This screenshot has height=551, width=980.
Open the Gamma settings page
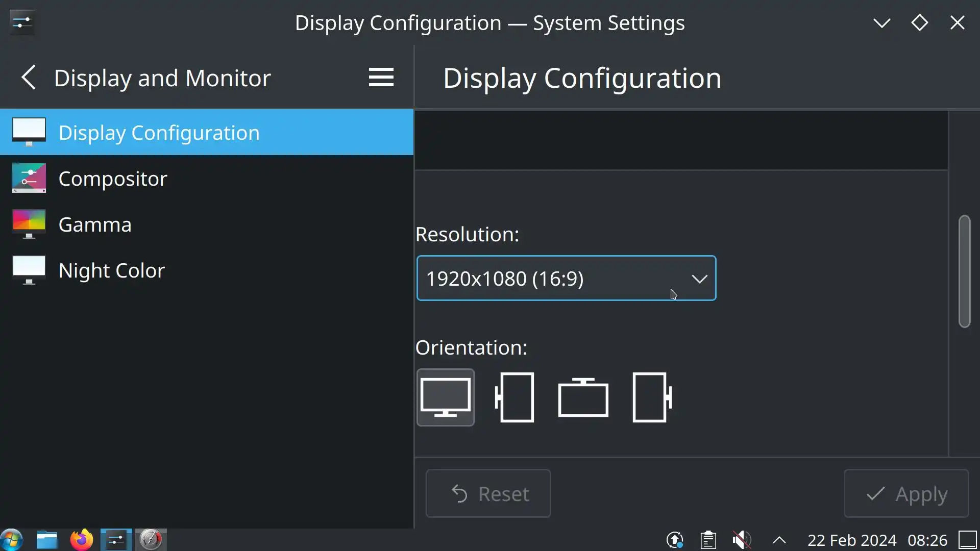(95, 224)
